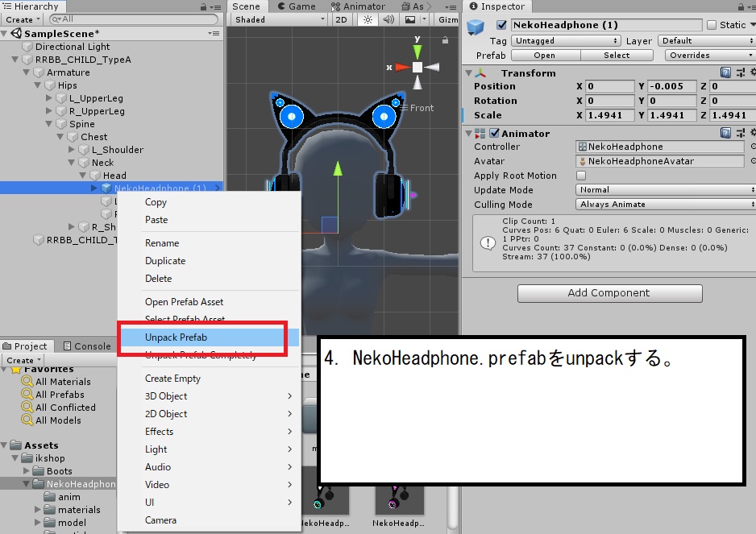Image resolution: width=756 pixels, height=534 pixels.
Task: Enable Apply Root Motion checkbox
Action: pyautogui.click(x=581, y=176)
